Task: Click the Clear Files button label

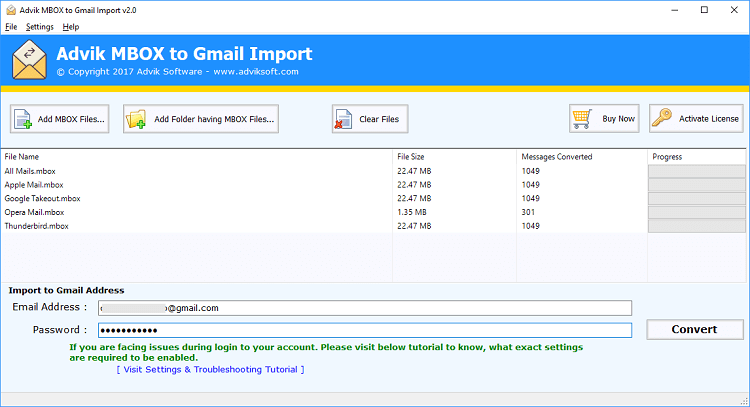Action: pos(379,119)
